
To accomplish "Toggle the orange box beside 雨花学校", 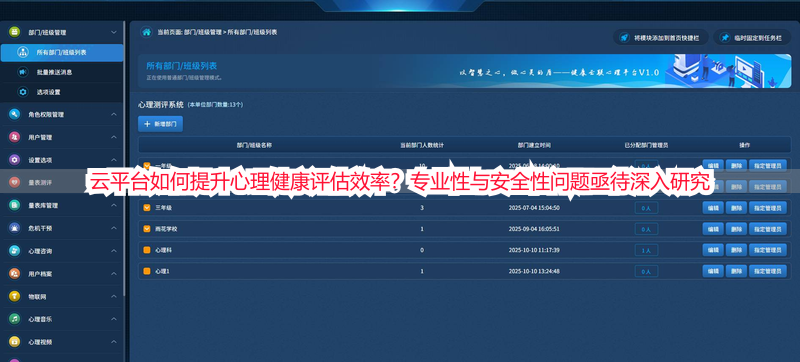I will [x=146, y=229].
